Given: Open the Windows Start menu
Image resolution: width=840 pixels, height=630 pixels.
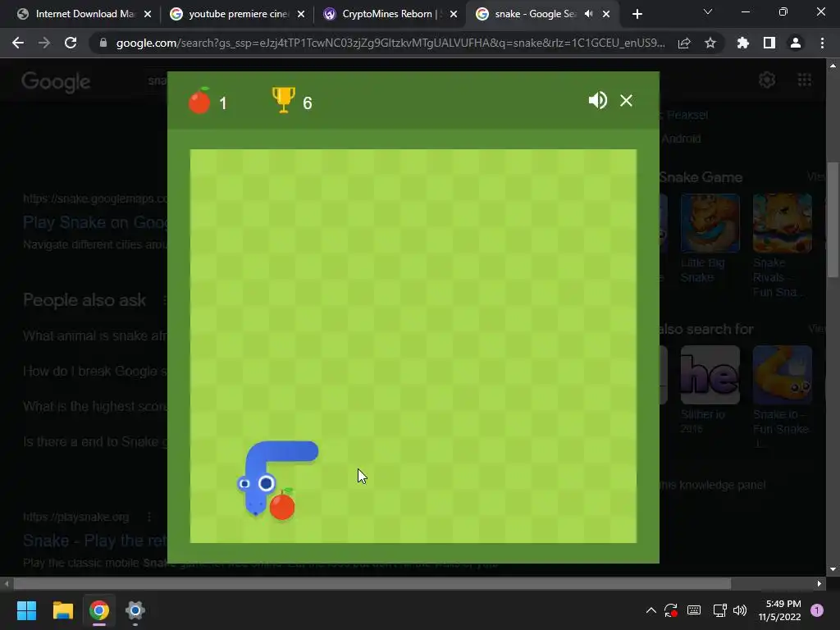Looking at the screenshot, I should (x=26, y=610).
